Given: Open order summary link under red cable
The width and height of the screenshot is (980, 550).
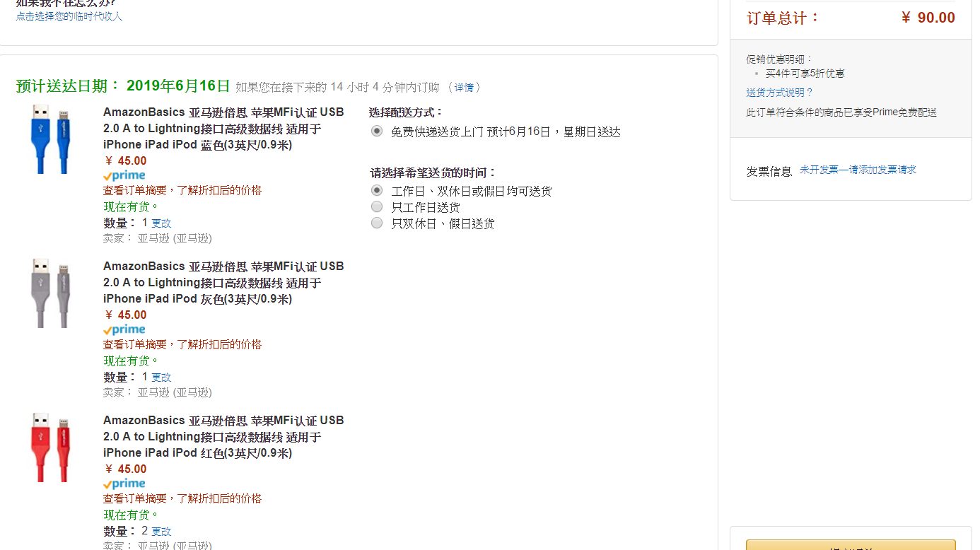Looking at the screenshot, I should (182, 498).
